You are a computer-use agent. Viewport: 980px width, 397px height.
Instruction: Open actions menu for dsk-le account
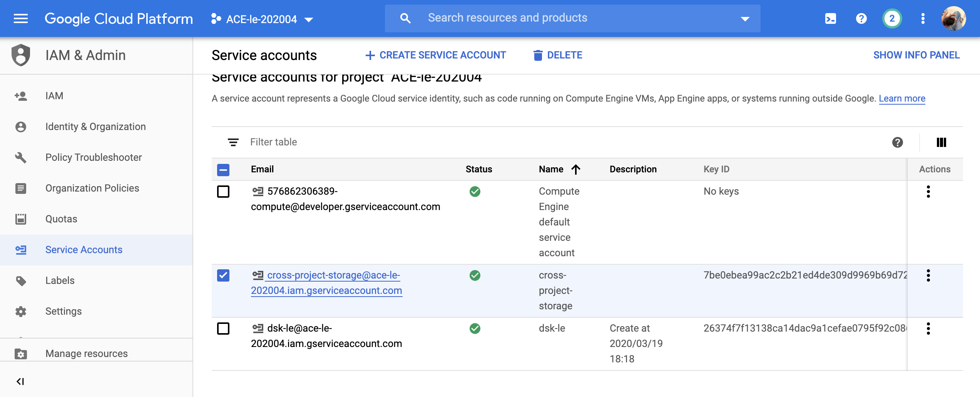928,329
